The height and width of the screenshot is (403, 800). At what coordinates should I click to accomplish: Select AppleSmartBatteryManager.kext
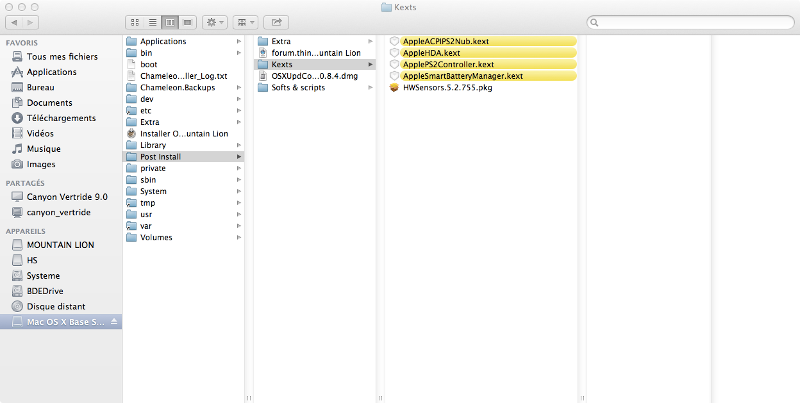(x=482, y=76)
